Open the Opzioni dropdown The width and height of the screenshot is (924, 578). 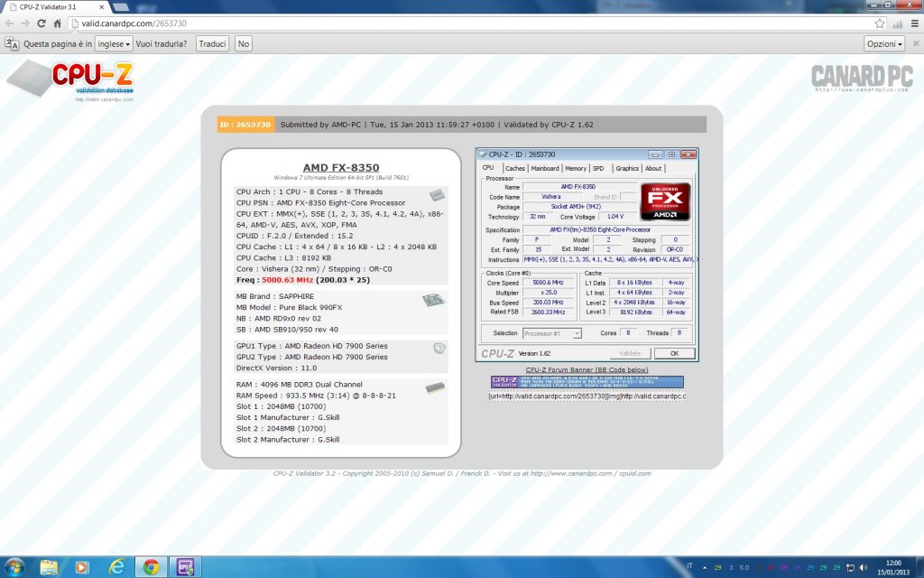coord(884,43)
